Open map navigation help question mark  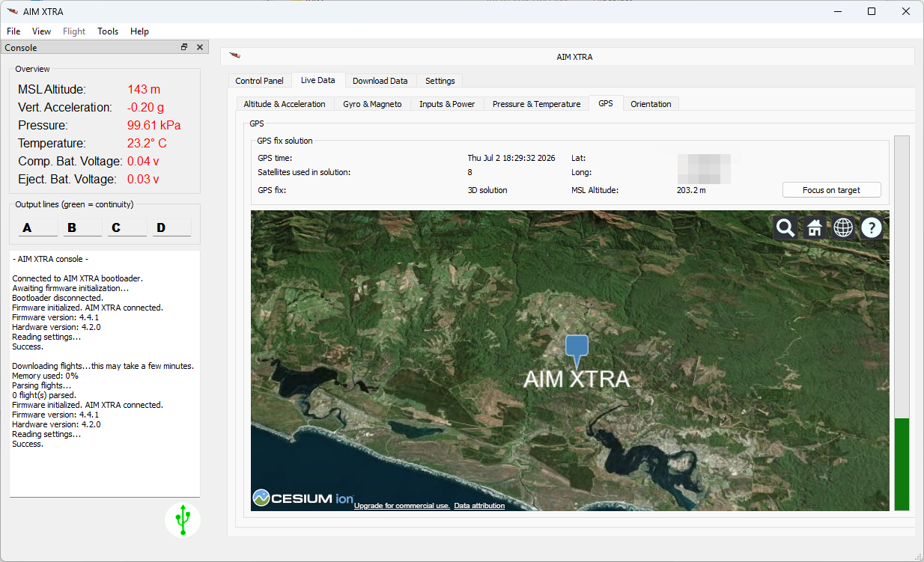click(872, 227)
